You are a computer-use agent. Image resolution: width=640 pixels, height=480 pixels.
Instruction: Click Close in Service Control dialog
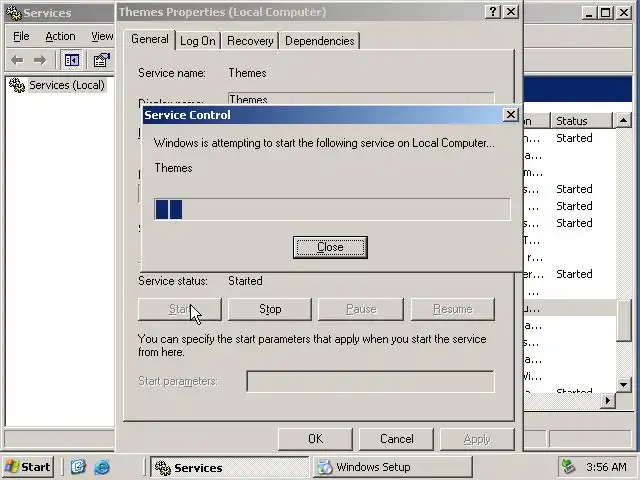tap(330, 247)
